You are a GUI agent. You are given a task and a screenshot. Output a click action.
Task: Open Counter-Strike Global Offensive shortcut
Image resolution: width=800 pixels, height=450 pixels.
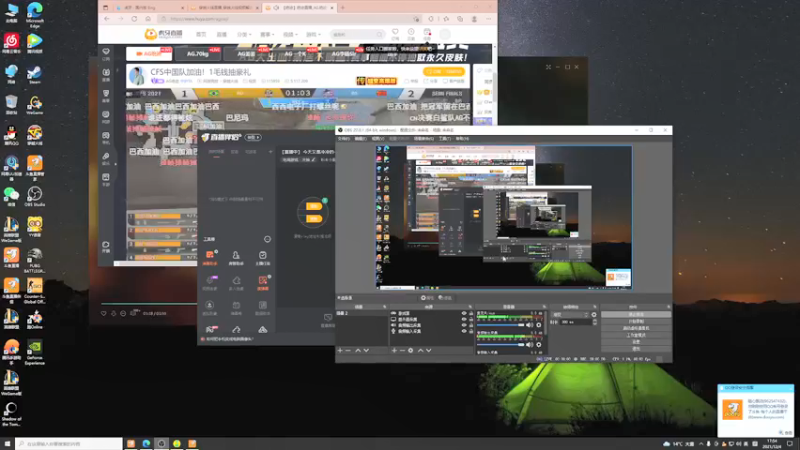[x=35, y=291]
